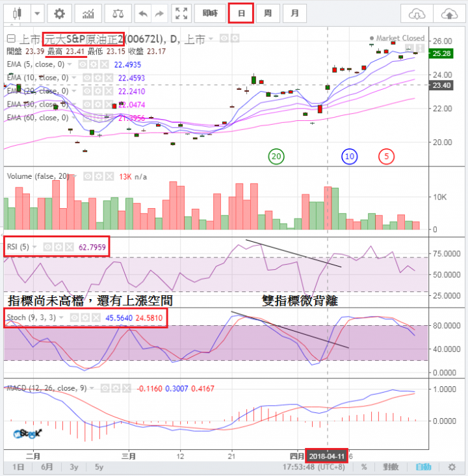The height and width of the screenshot is (476, 468).
Task: Hide the Stoch indicator
Action: pyautogui.click(x=74, y=317)
